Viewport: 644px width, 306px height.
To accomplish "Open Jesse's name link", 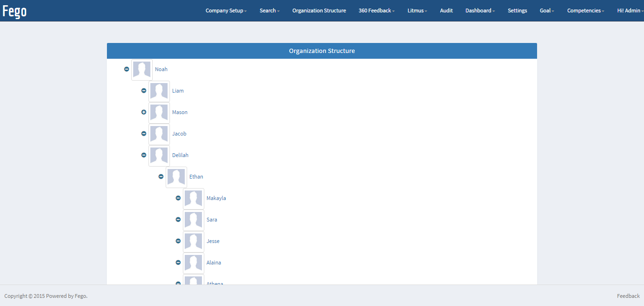I will [x=213, y=241].
